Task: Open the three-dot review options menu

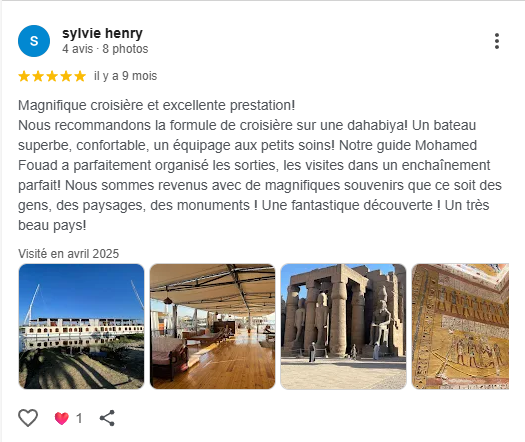Action: point(497,41)
